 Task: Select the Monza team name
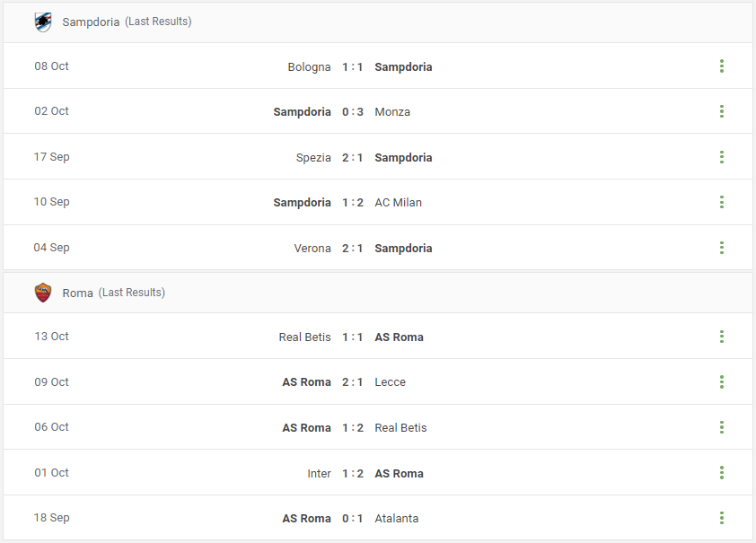pyautogui.click(x=392, y=112)
